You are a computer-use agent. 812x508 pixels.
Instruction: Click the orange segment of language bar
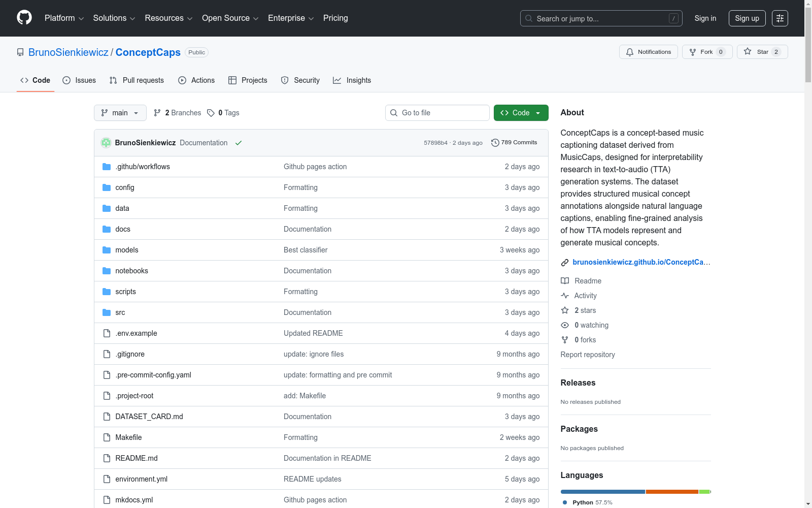point(672,492)
